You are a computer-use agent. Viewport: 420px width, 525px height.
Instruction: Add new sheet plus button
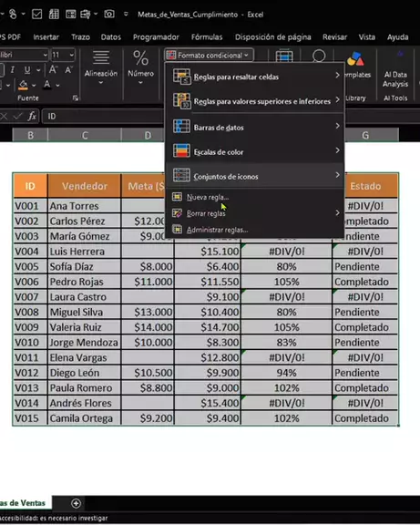76,503
